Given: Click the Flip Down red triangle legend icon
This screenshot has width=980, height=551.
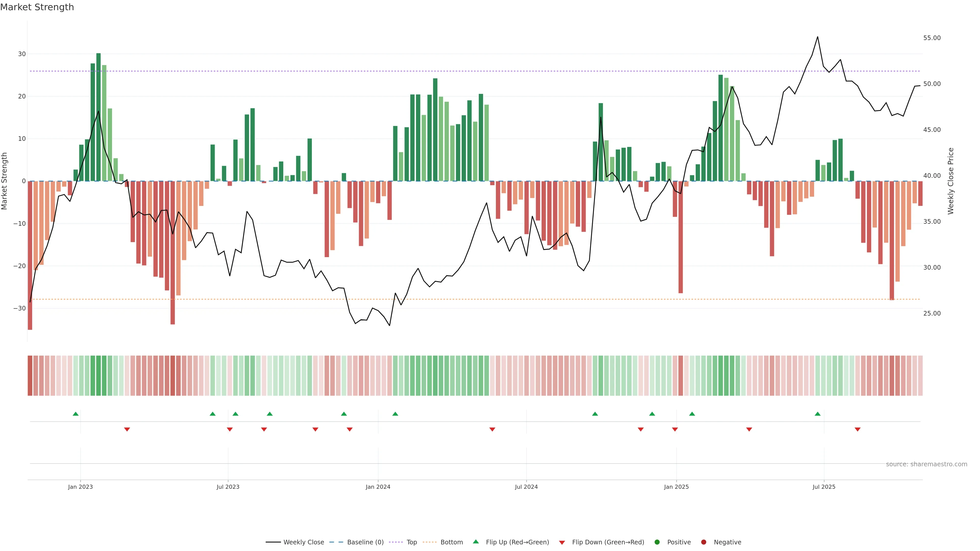Looking at the screenshot, I should (562, 542).
